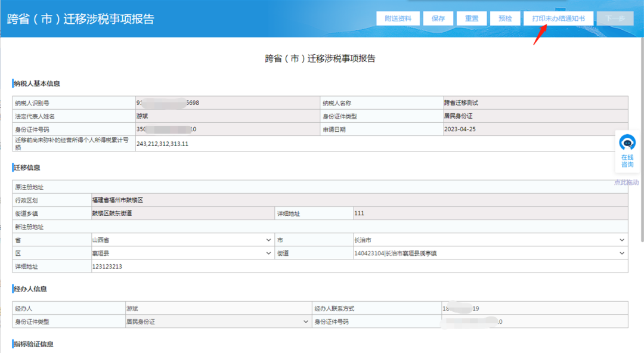
Task: Click the 保存 save button
Action: click(438, 18)
